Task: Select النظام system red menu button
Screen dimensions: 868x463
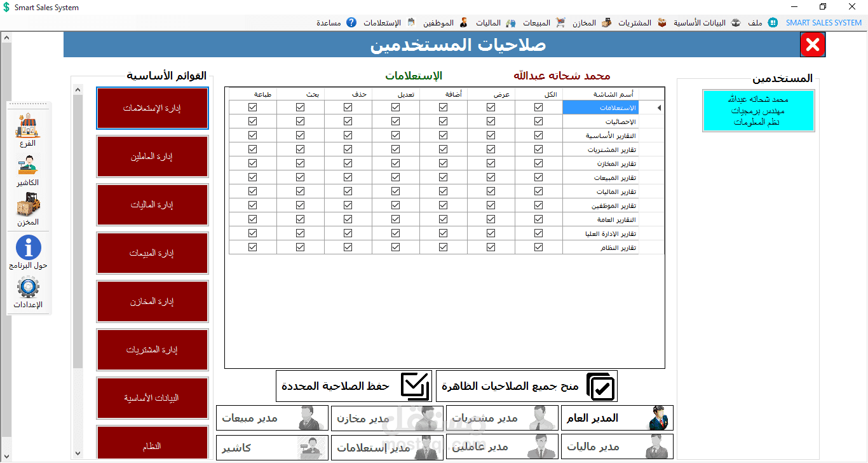Action: (153, 442)
